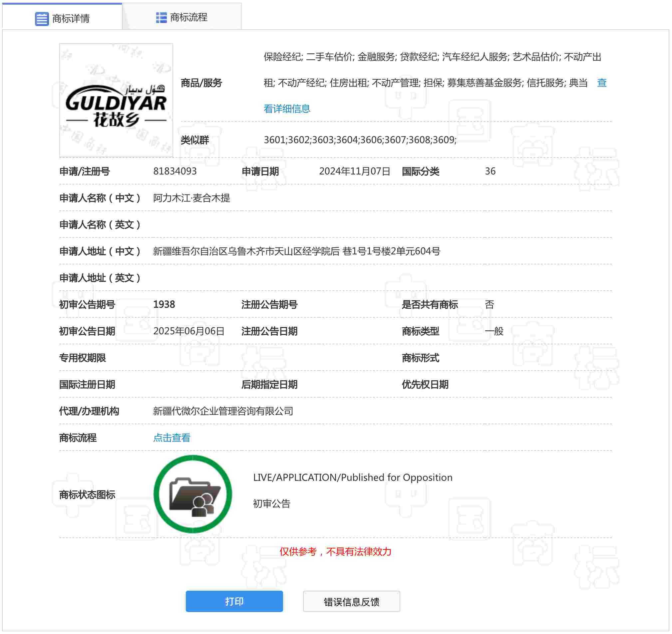Click the 错误信息反馈 button
Screen dimensions: 672x634
pos(351,602)
